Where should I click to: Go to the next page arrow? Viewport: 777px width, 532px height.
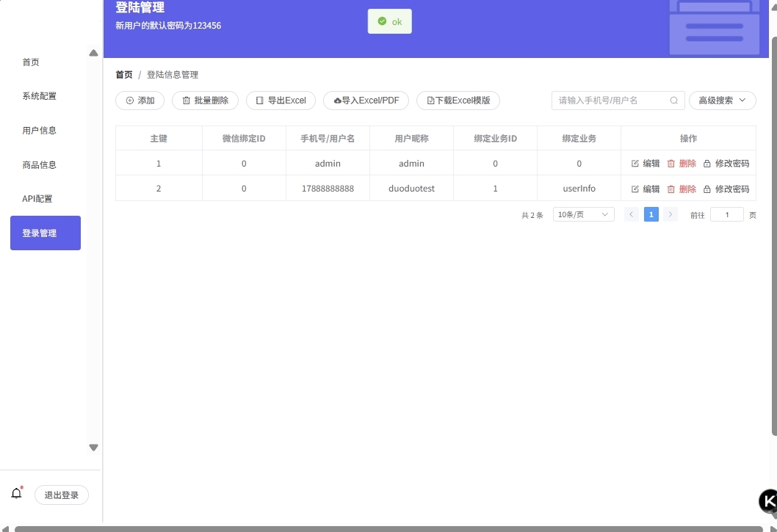[x=670, y=214]
